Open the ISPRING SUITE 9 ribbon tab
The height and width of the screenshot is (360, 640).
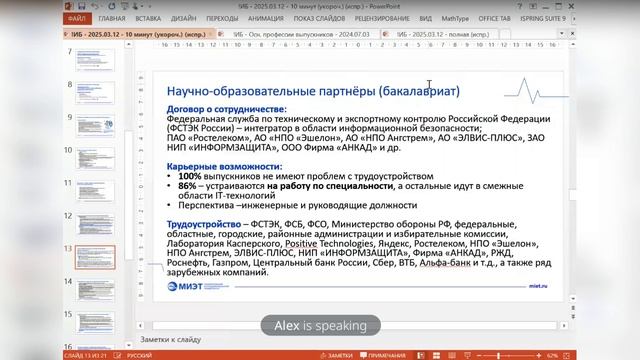(x=543, y=18)
